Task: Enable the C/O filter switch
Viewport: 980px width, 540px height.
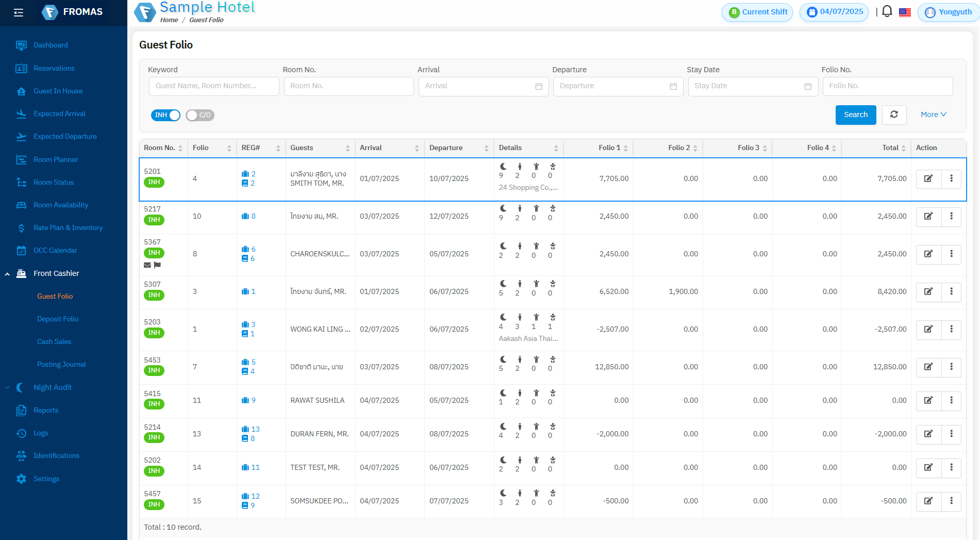Action: pyautogui.click(x=200, y=115)
